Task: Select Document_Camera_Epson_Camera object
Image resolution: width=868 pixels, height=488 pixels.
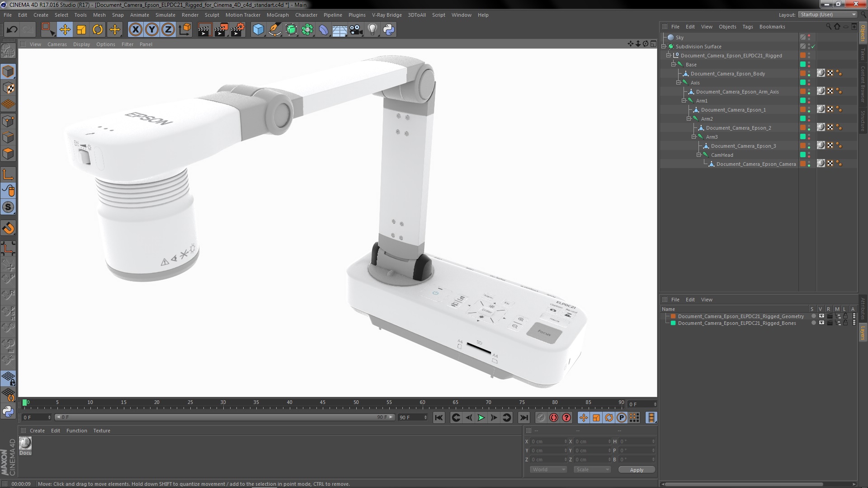Action: 756,164
